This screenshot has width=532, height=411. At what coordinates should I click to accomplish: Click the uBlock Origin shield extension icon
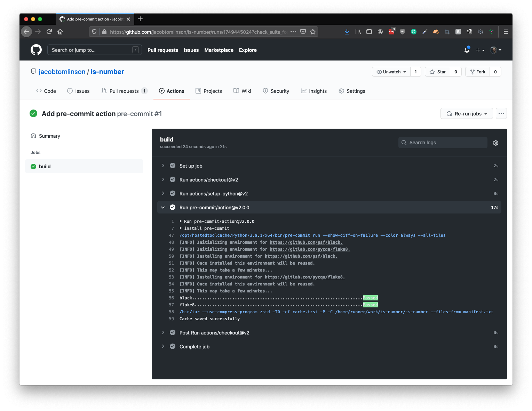tap(402, 31)
